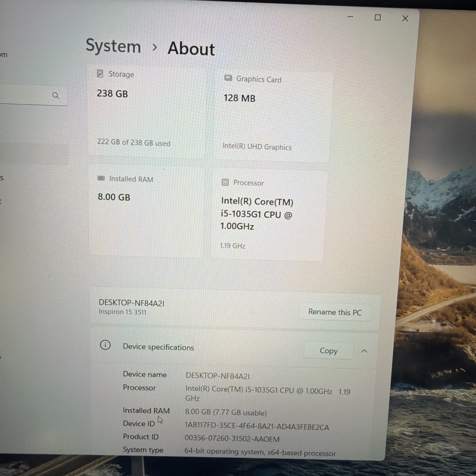Click the Product ID label
The width and height of the screenshot is (476, 476).
click(141, 436)
